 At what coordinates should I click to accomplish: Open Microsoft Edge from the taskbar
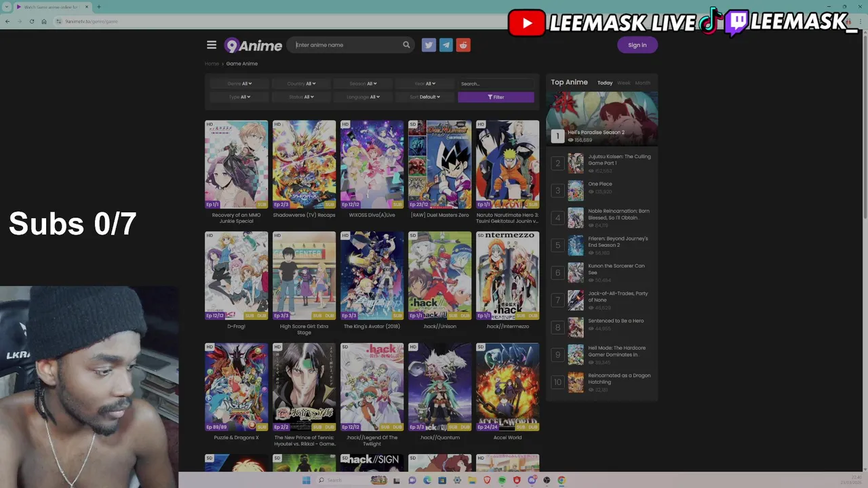click(x=427, y=481)
